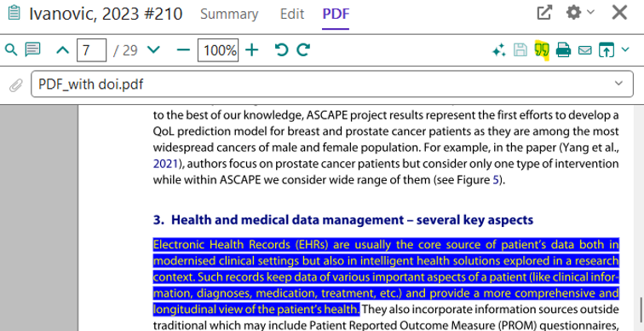Expand the export options arrow
The width and height of the screenshot is (644, 331).
625,49
